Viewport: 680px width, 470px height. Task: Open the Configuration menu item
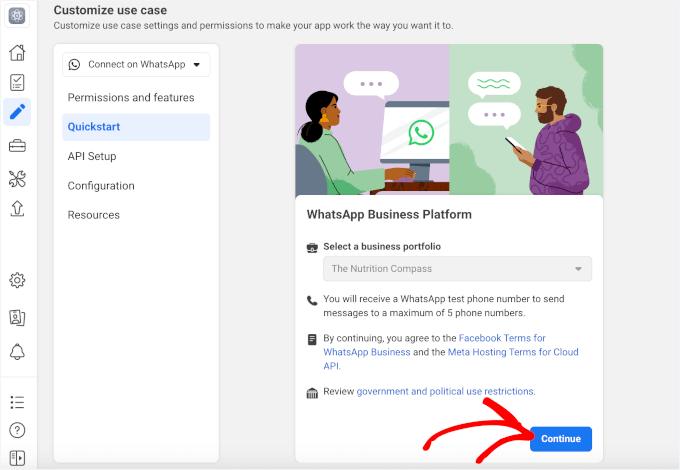(101, 186)
